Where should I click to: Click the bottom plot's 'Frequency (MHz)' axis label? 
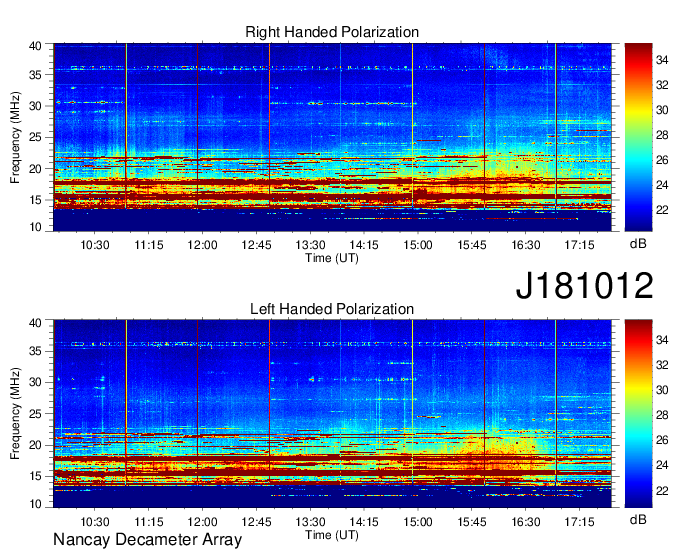[x=15, y=414]
